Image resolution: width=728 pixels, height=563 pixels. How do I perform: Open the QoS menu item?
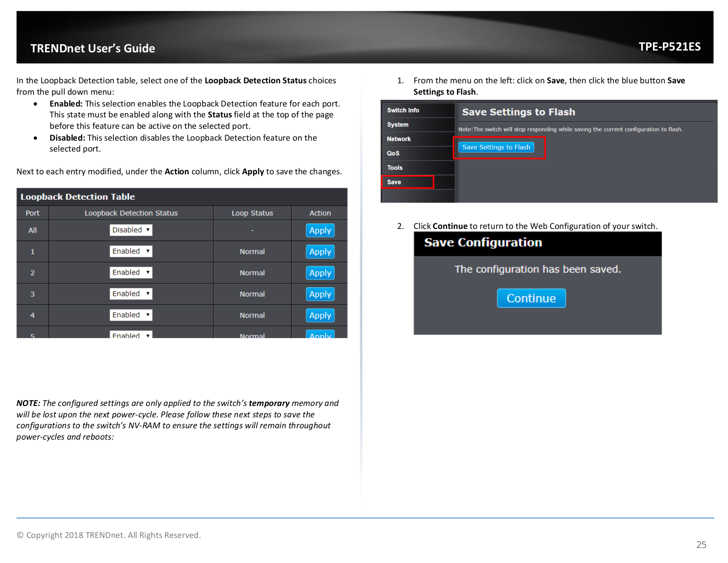click(418, 153)
